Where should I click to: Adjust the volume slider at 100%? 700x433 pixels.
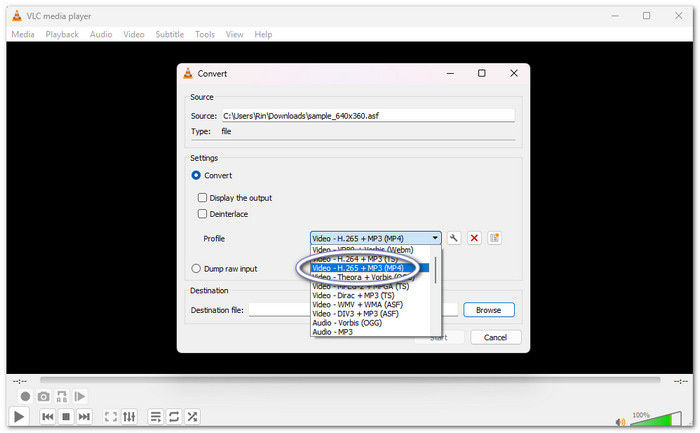(x=655, y=419)
